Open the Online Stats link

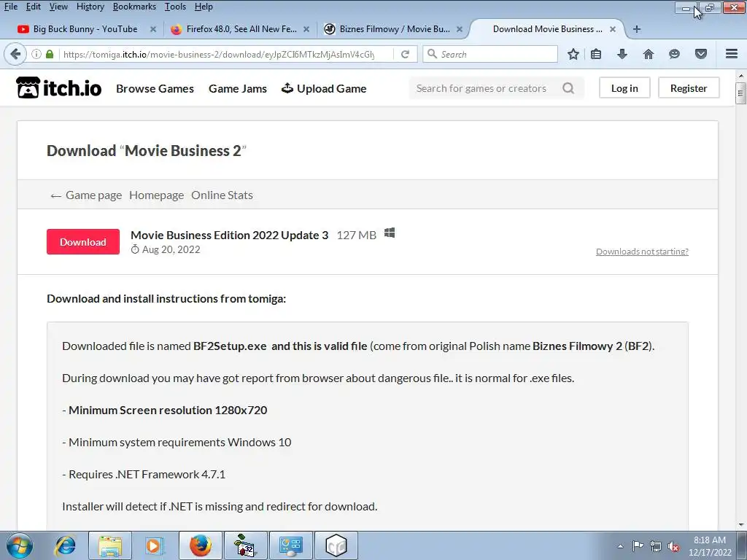tap(222, 195)
